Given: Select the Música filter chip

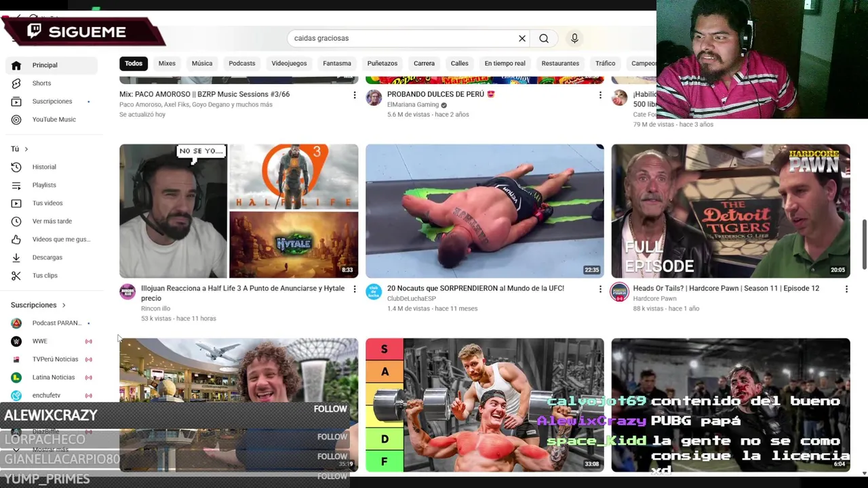Looking at the screenshot, I should [x=202, y=64].
